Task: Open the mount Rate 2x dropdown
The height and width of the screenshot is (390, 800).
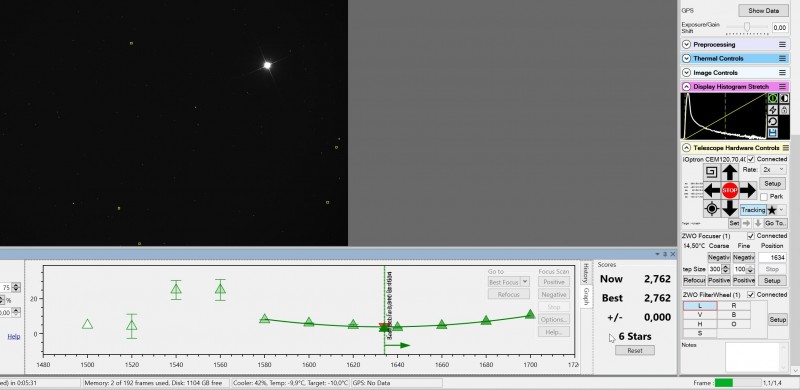Action: (x=772, y=169)
